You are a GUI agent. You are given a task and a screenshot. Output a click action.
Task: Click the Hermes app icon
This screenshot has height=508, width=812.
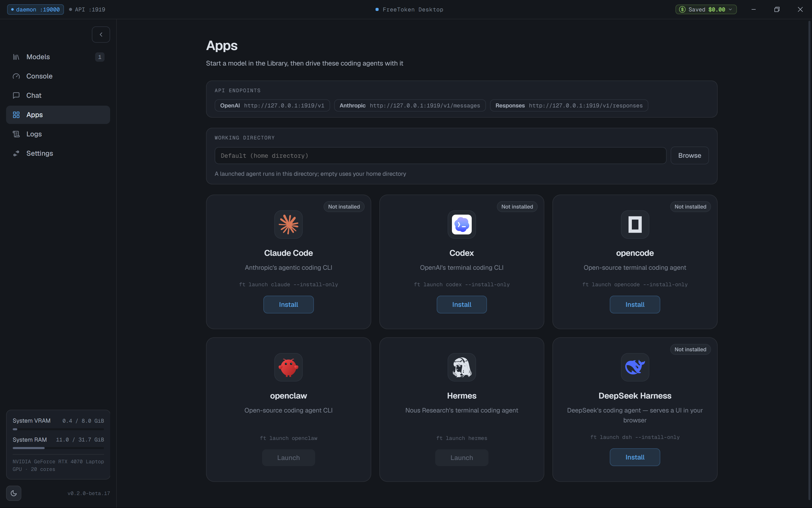tap(462, 367)
